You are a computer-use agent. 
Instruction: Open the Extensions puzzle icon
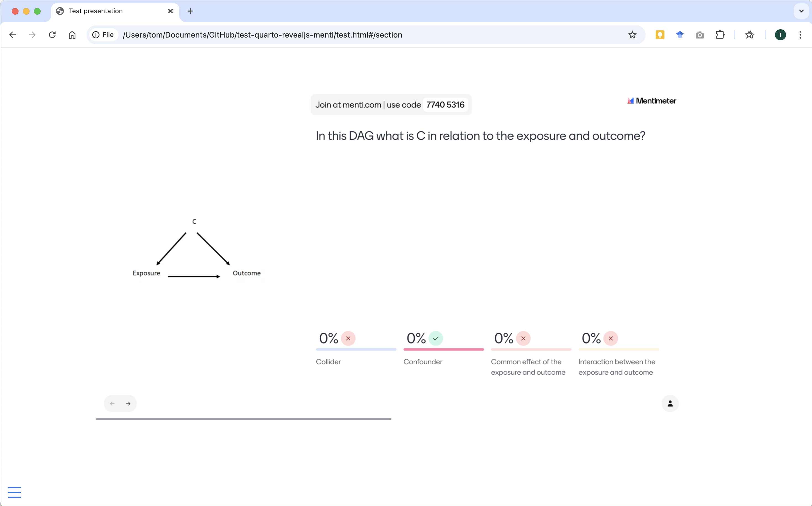[x=719, y=35]
